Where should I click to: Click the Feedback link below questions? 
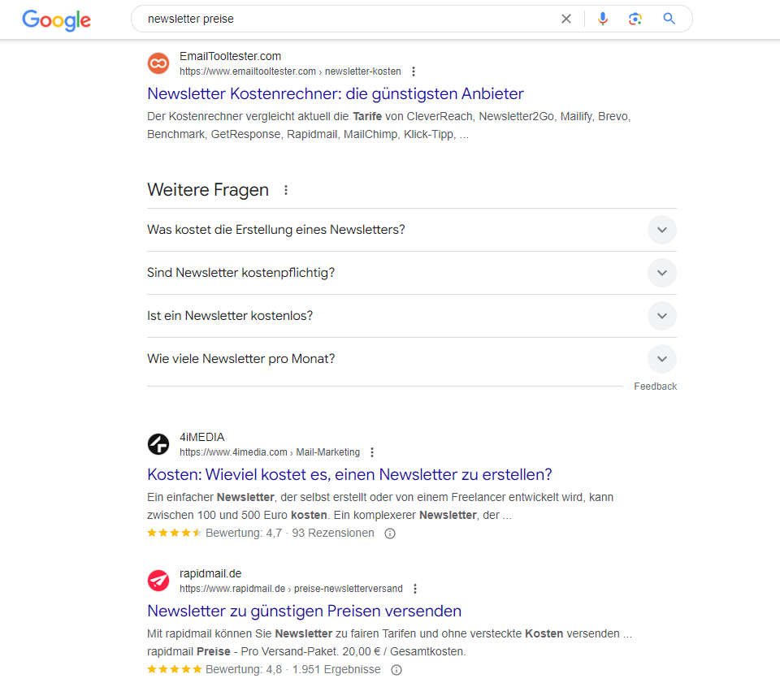click(655, 387)
